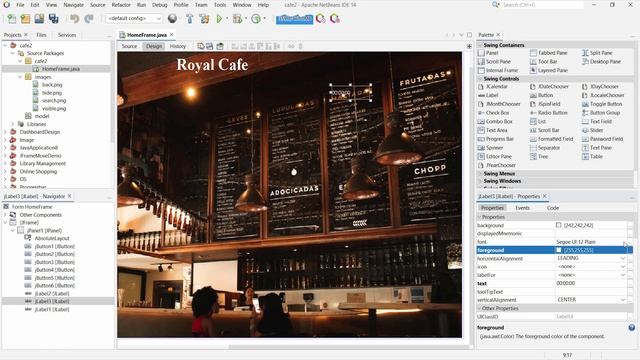Switch to the Code tab in Properties
The height and width of the screenshot is (360, 640).
553,208
